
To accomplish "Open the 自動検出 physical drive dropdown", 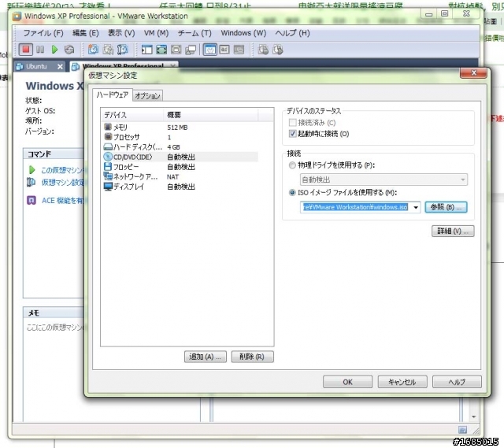I will [384, 180].
